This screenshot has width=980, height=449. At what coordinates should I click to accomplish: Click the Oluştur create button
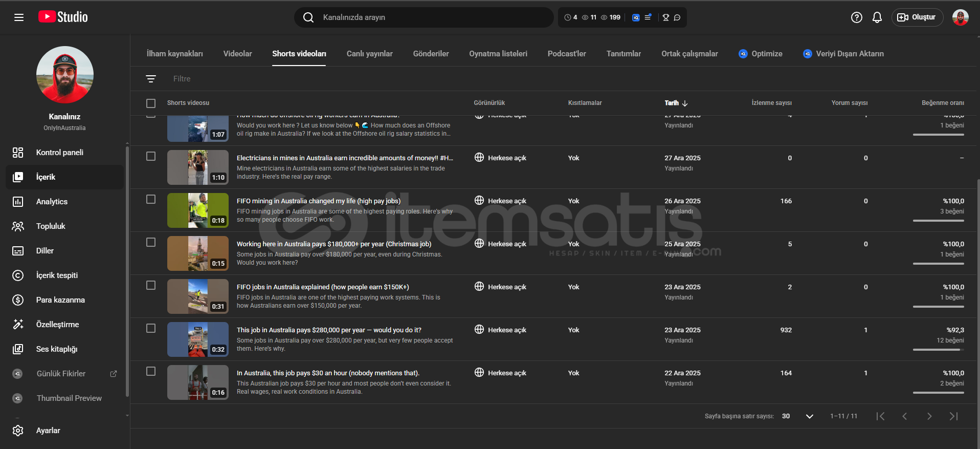[x=917, y=17]
